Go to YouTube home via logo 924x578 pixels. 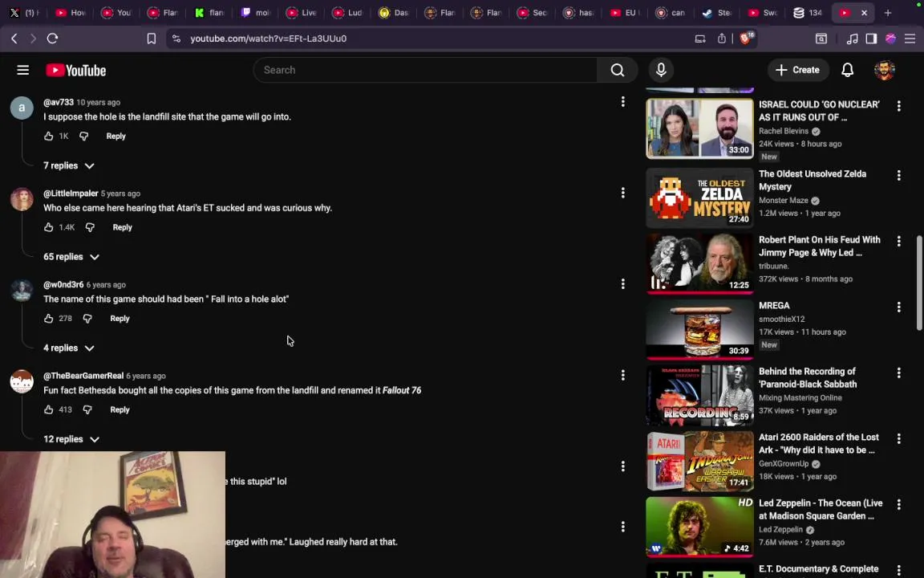(76, 70)
